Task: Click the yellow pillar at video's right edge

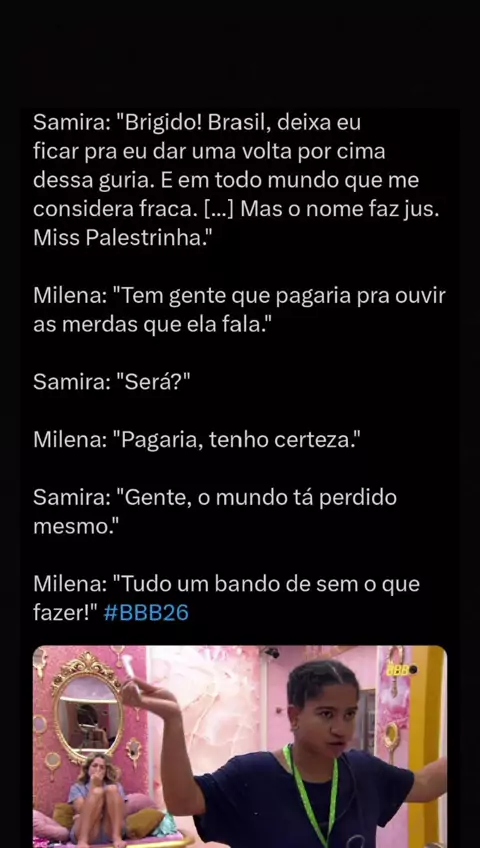Action: pos(425,745)
